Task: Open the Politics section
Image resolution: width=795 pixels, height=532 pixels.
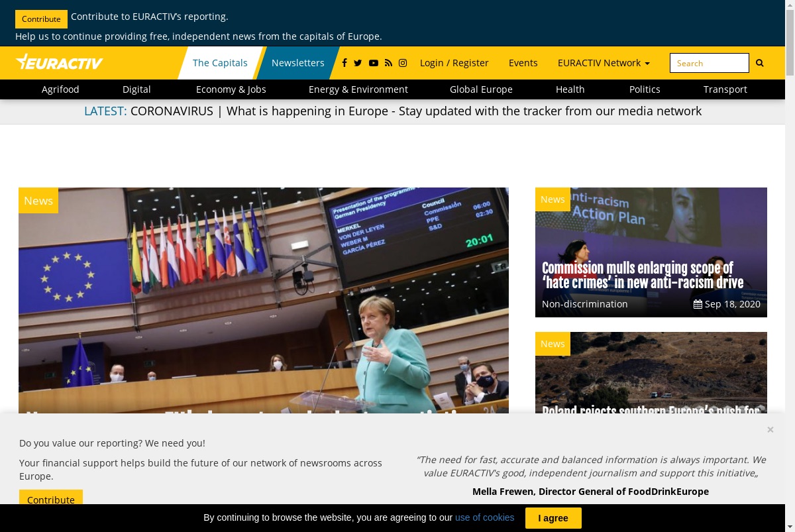Action: (645, 89)
